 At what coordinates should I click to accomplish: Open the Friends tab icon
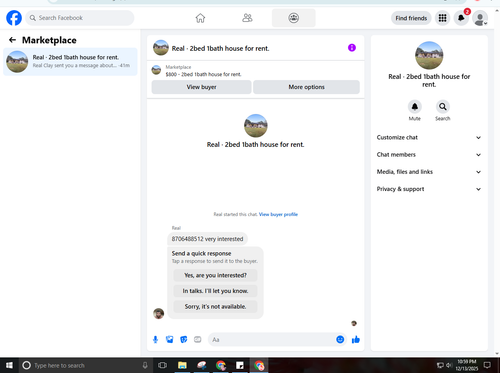(x=247, y=18)
